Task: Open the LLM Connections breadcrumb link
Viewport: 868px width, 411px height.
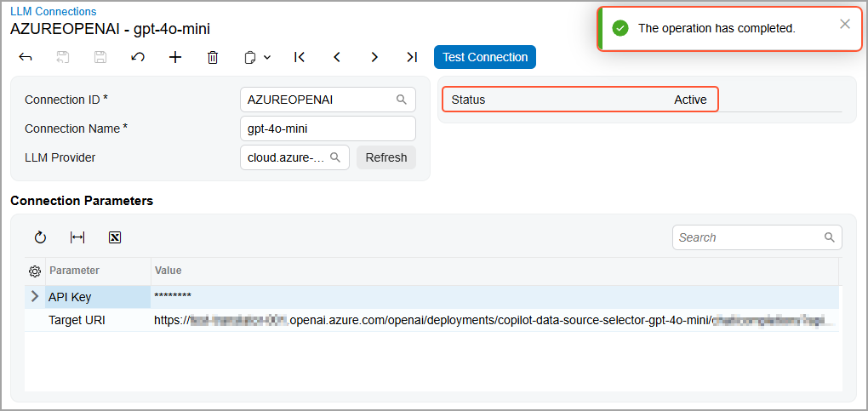Action: [x=53, y=11]
